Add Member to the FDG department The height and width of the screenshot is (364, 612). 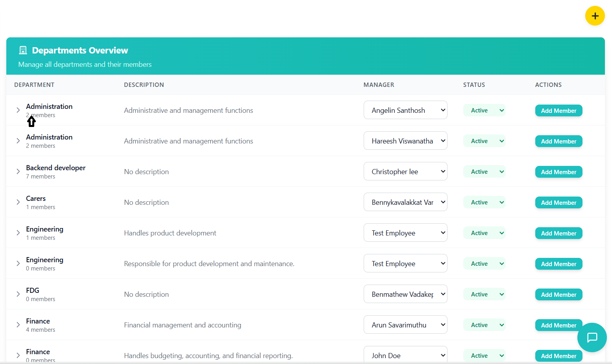pos(558,295)
